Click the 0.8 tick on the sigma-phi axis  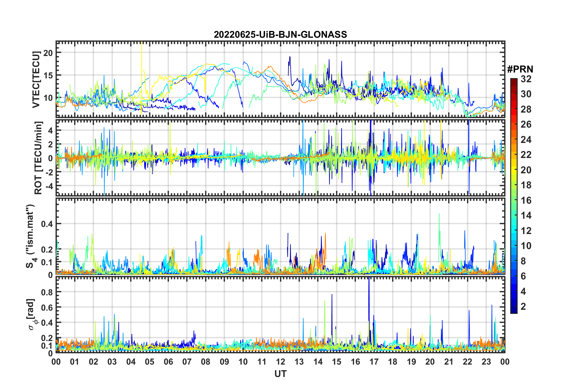tap(47, 292)
